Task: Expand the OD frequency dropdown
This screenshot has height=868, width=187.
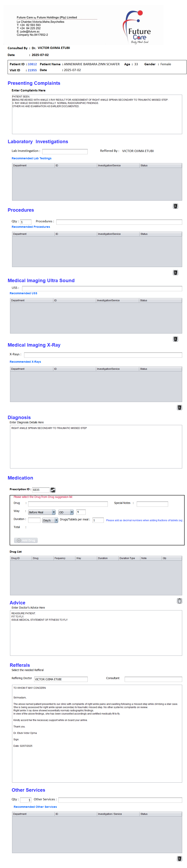Action: 66,512
